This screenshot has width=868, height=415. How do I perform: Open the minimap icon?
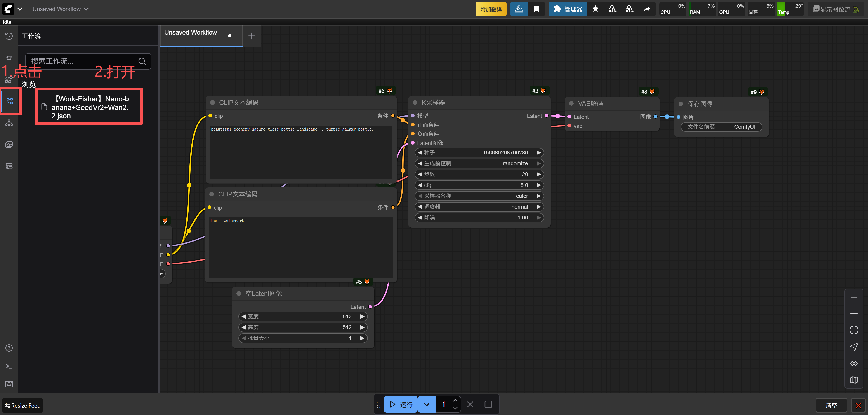tap(854, 380)
